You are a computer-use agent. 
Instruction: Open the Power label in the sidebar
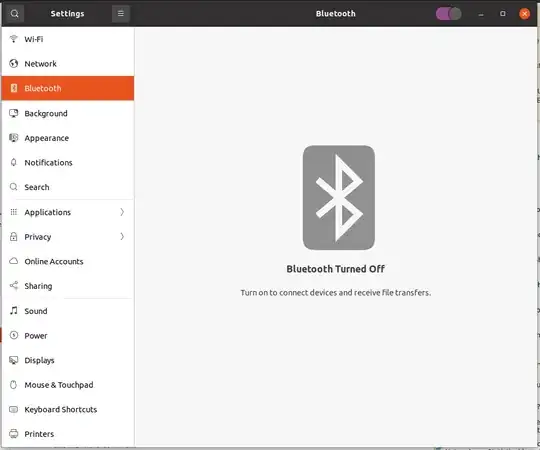(x=36, y=336)
